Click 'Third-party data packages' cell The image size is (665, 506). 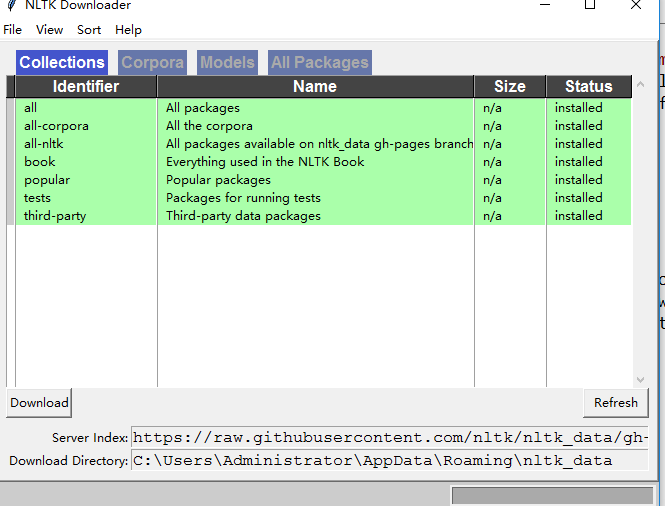coord(243,216)
